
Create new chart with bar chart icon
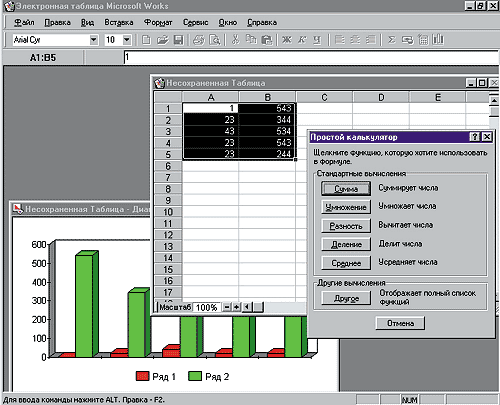pos(438,40)
